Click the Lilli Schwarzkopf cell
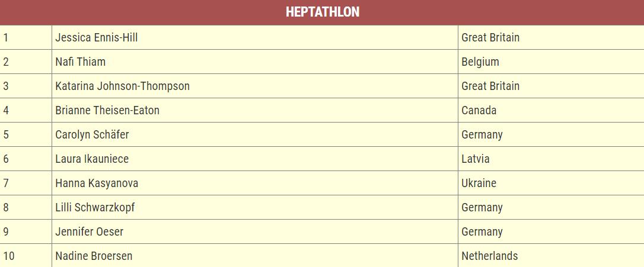This screenshot has width=644, height=267. click(254, 207)
